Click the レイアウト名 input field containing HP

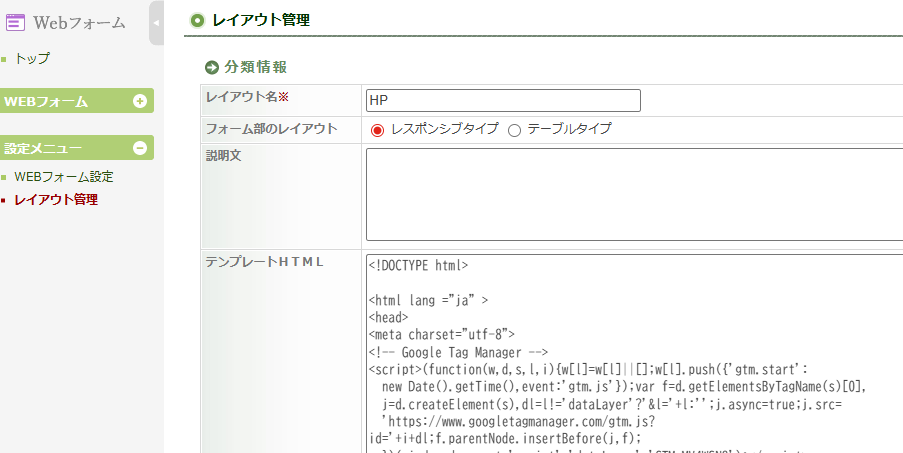point(502,101)
